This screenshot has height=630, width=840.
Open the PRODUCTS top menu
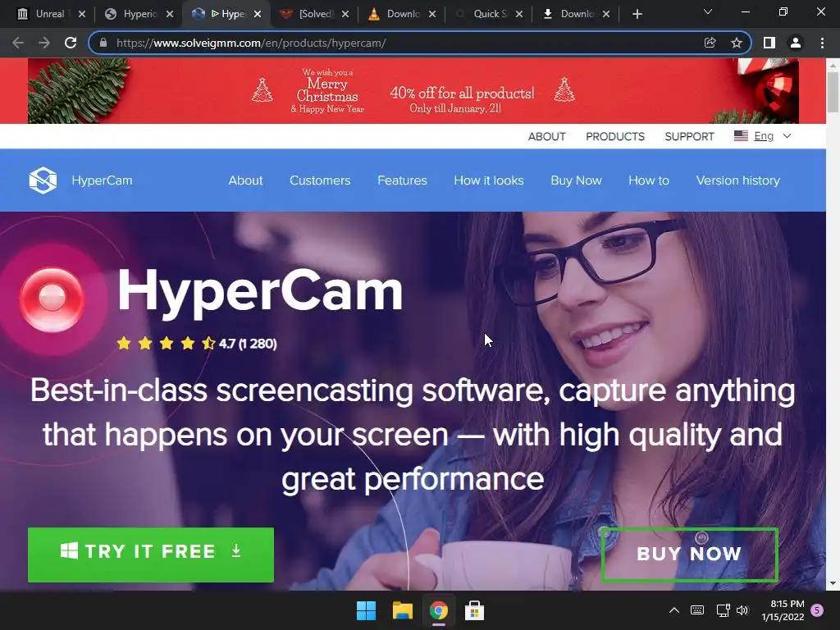(615, 136)
